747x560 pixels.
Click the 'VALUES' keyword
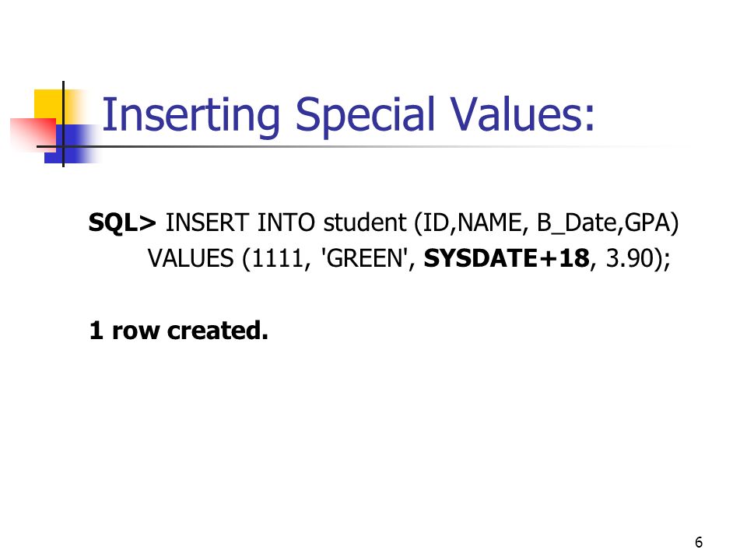pyautogui.click(x=191, y=258)
